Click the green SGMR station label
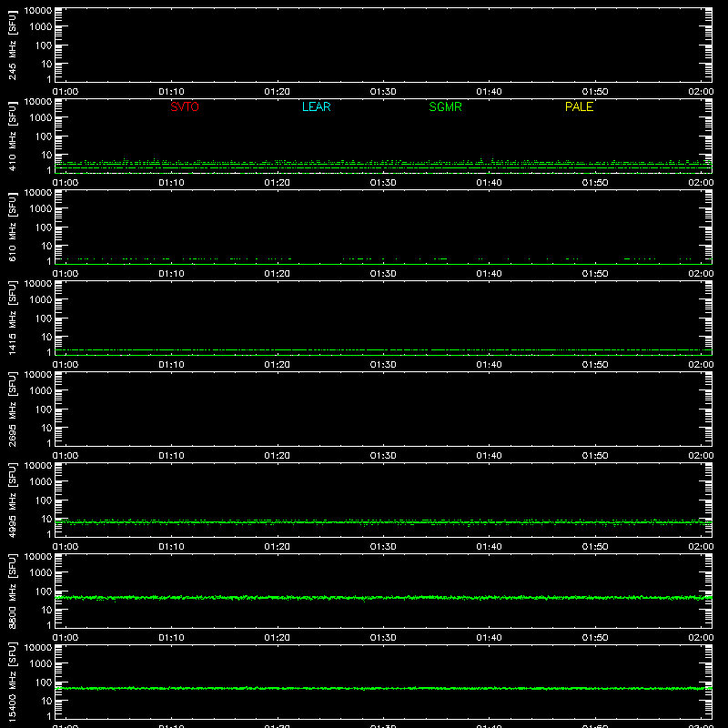Image resolution: width=728 pixels, height=728 pixels. [x=445, y=106]
